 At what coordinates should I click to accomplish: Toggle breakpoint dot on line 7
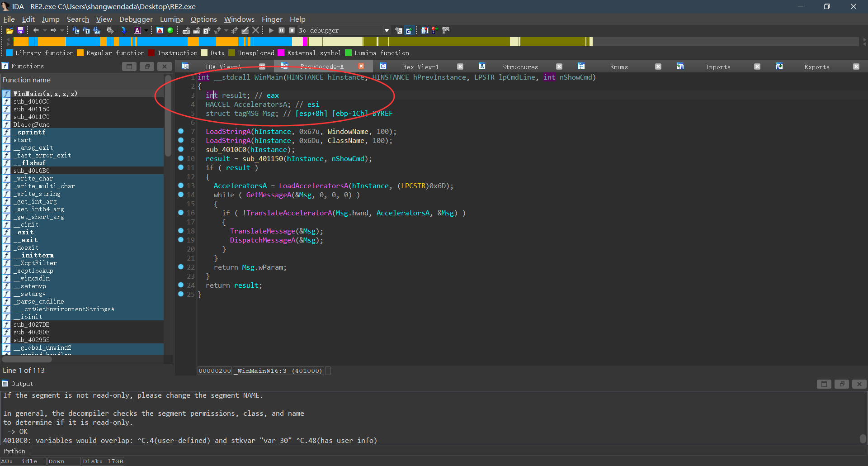(x=181, y=131)
